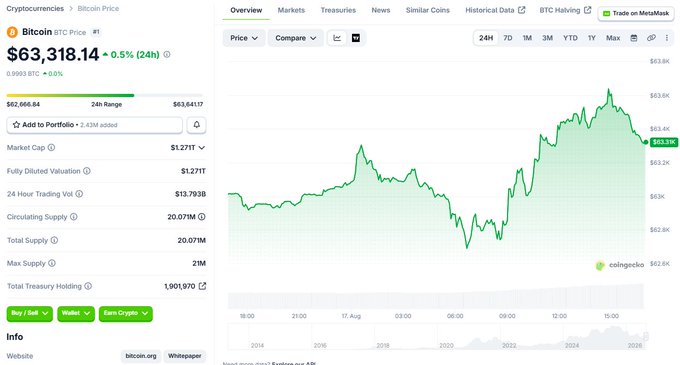Click the $63.31K current price marker
This screenshot has height=365, width=680.
coord(664,142)
